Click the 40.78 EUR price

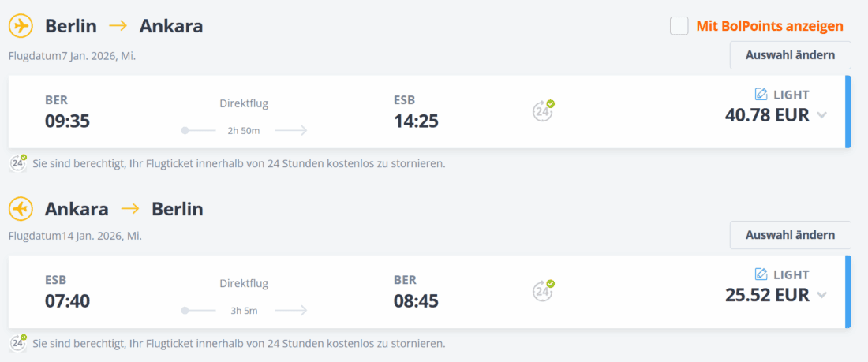click(x=767, y=115)
